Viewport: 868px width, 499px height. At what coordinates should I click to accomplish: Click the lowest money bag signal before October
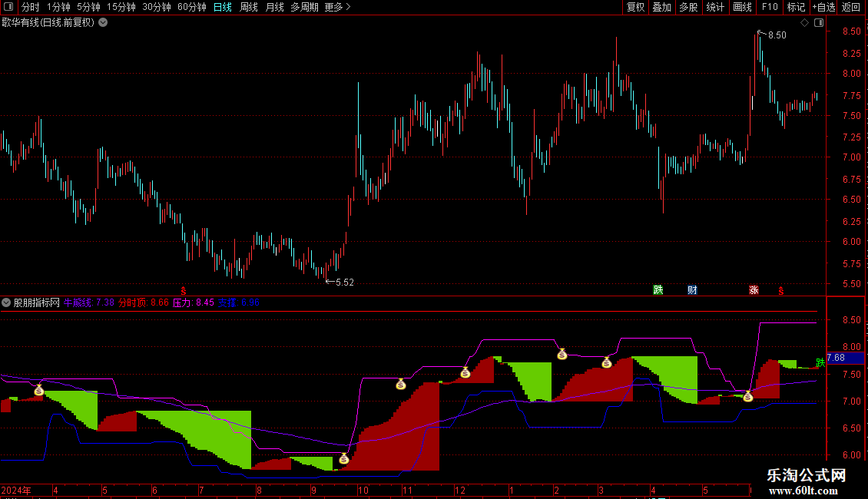pos(344,458)
